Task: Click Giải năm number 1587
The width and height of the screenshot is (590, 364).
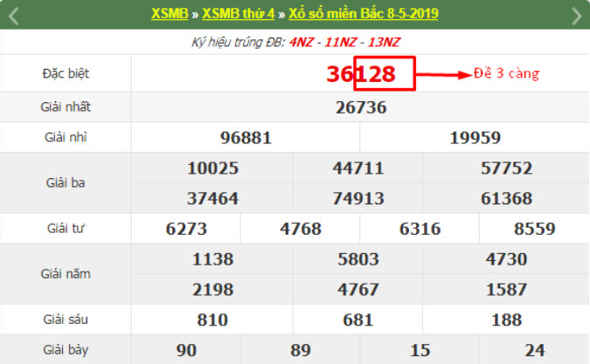Action: (x=506, y=289)
